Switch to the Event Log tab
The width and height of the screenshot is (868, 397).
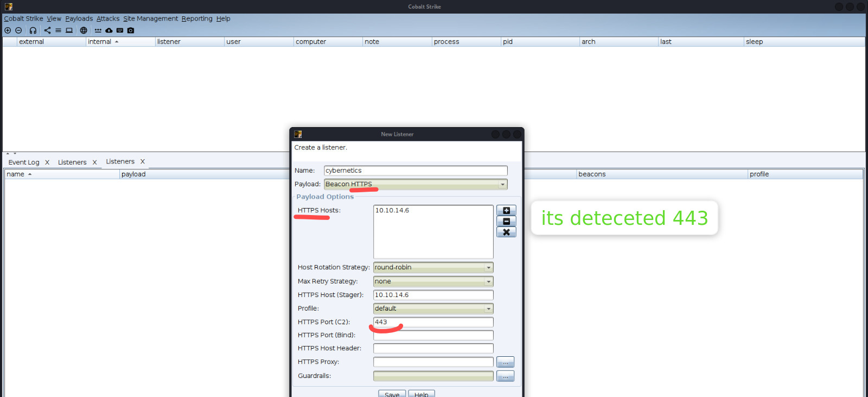24,162
